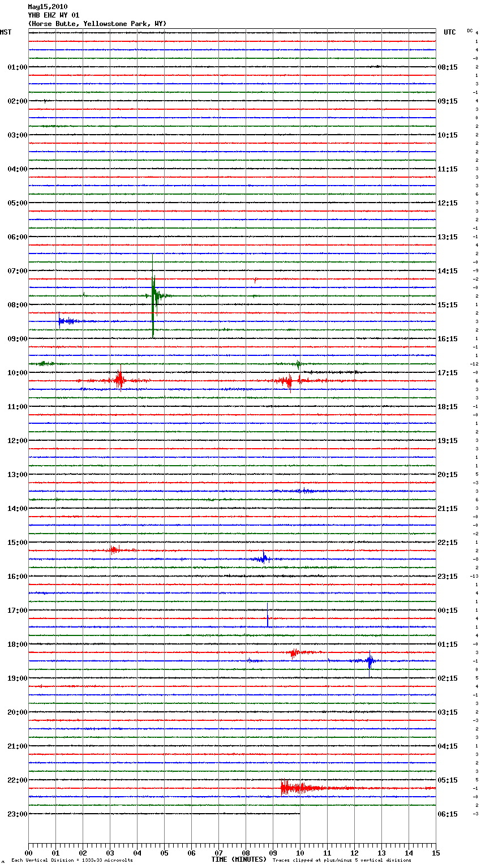This screenshot has height=868, width=481.
Task: Click minute 00 tick label on the bottom axis
Action: pyautogui.click(x=28, y=853)
